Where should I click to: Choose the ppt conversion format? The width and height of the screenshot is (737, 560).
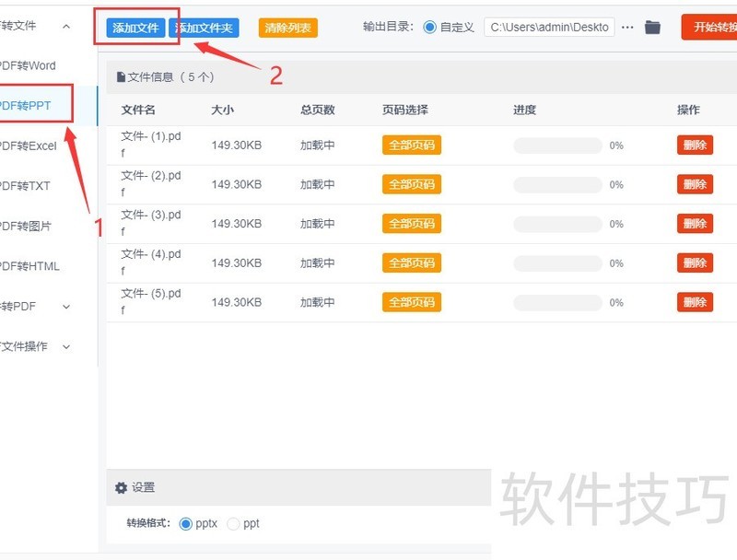(x=233, y=523)
